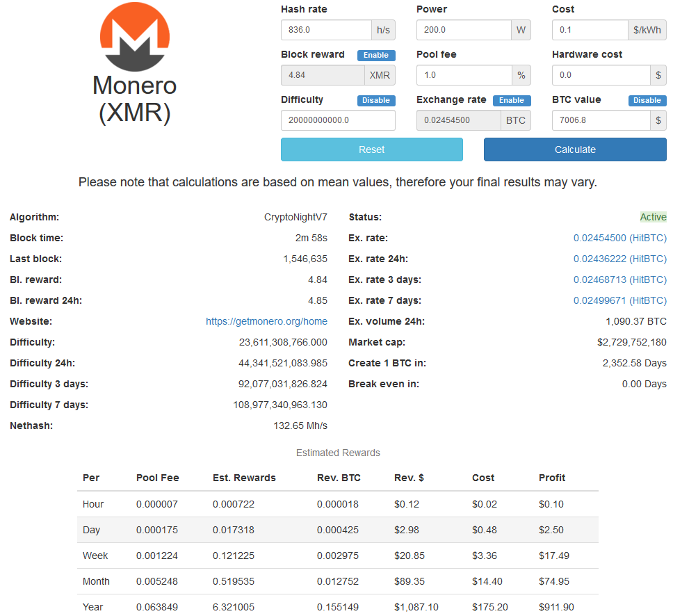The image size is (673, 616).
Task: Click the Calculate button
Action: tap(575, 149)
